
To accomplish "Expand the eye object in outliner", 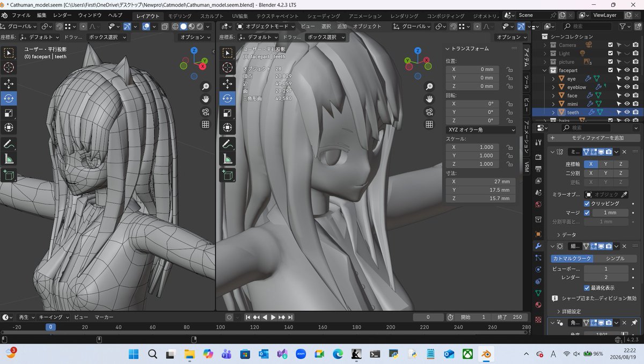I will 554,79.
